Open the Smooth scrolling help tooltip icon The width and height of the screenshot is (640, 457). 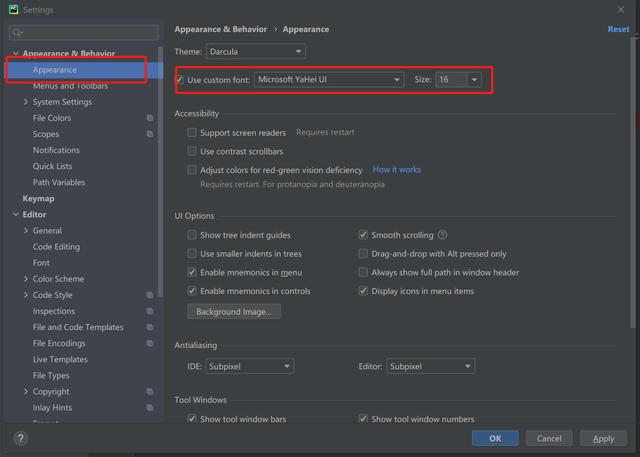click(x=442, y=235)
